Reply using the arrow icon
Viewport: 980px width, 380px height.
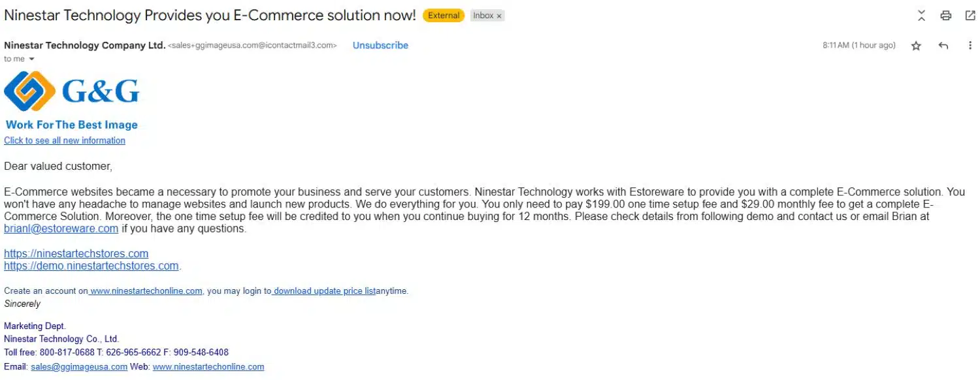943,46
